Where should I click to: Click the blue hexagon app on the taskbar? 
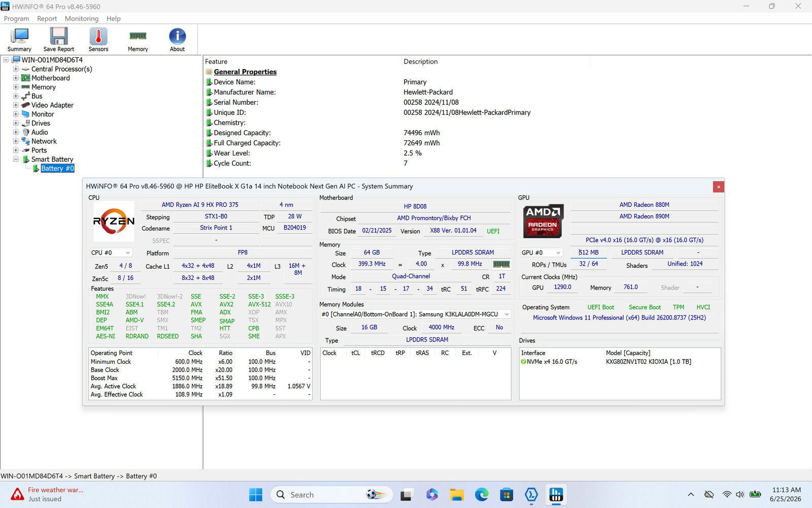click(531, 495)
